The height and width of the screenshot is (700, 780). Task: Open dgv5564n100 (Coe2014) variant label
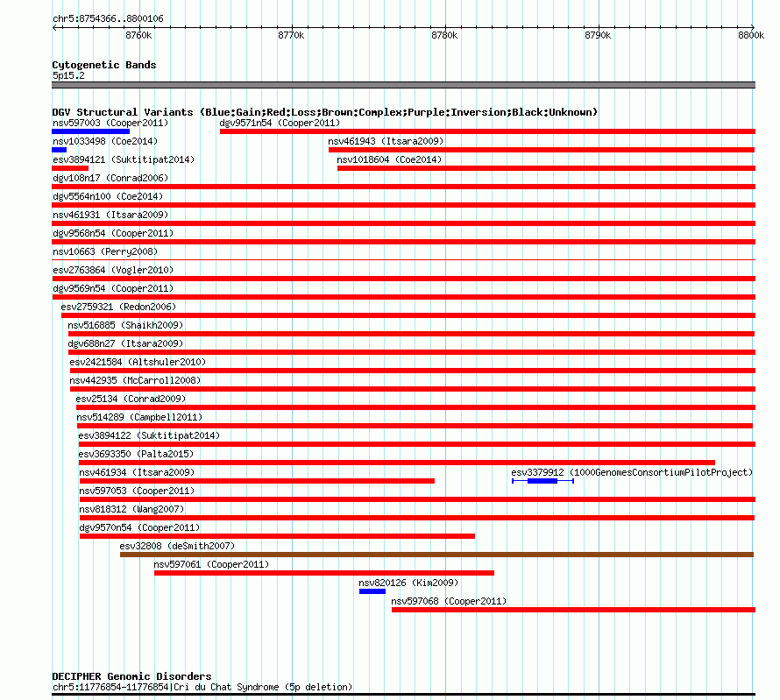tap(108, 196)
